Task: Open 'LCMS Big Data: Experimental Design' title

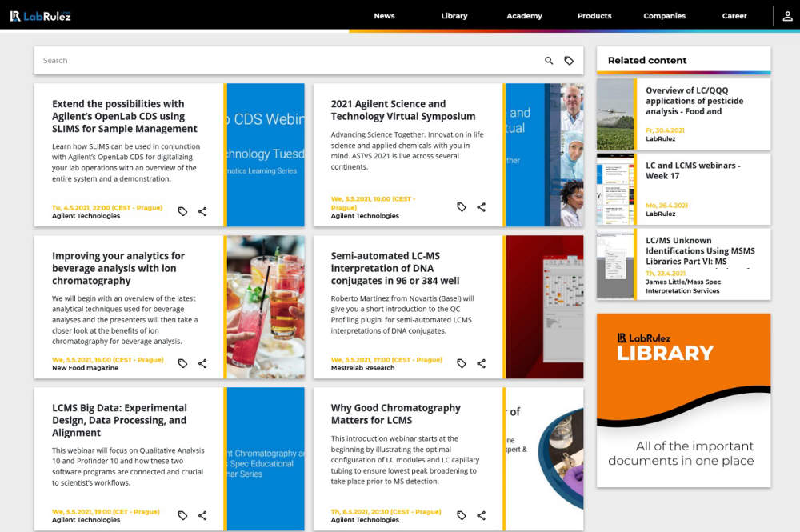Action: [119, 420]
